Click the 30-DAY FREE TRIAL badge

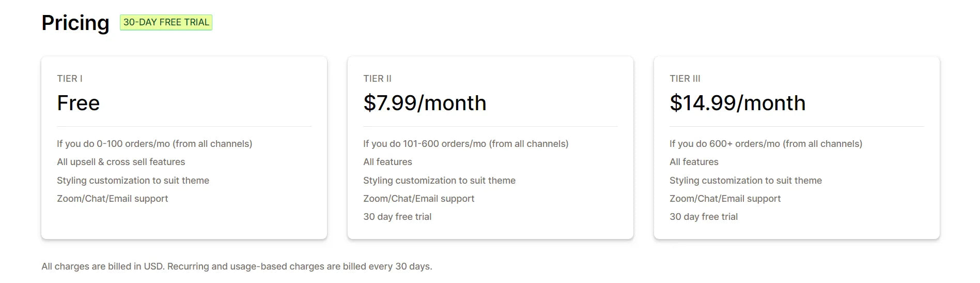pos(166,22)
